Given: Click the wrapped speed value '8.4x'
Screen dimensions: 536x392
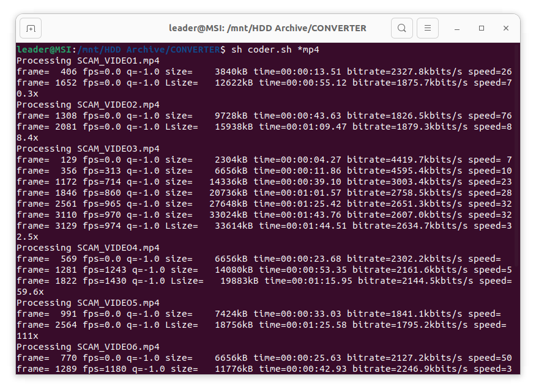Looking at the screenshot, I should (28, 138).
